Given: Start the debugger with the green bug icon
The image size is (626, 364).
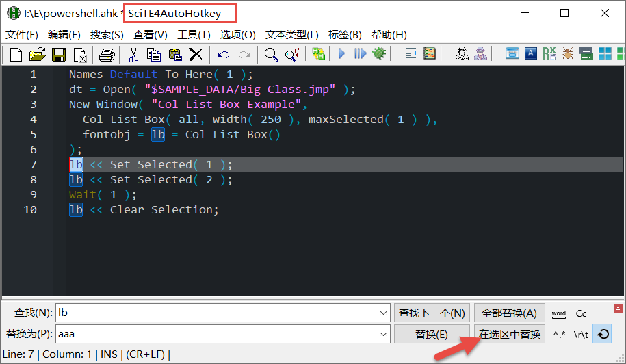Looking at the screenshot, I should coord(379,53).
